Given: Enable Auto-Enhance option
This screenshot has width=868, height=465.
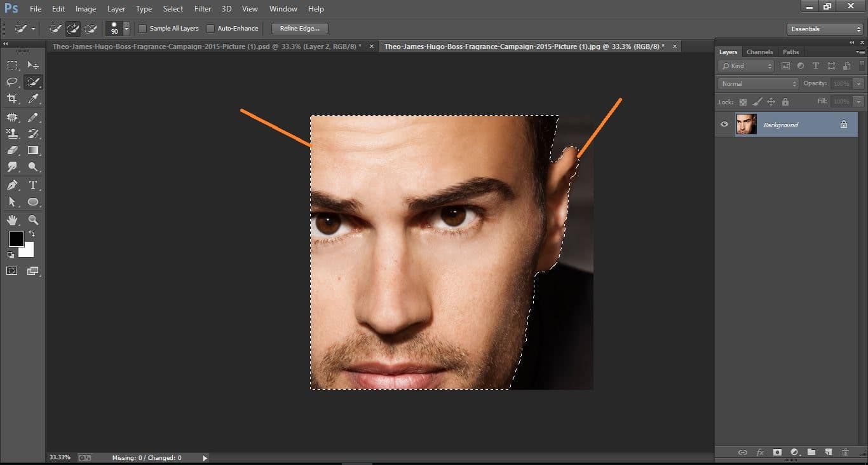Looking at the screenshot, I should point(210,28).
